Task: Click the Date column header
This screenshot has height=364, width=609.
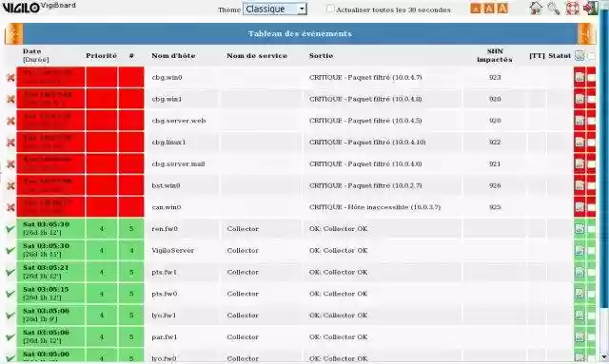Action: (x=31, y=51)
